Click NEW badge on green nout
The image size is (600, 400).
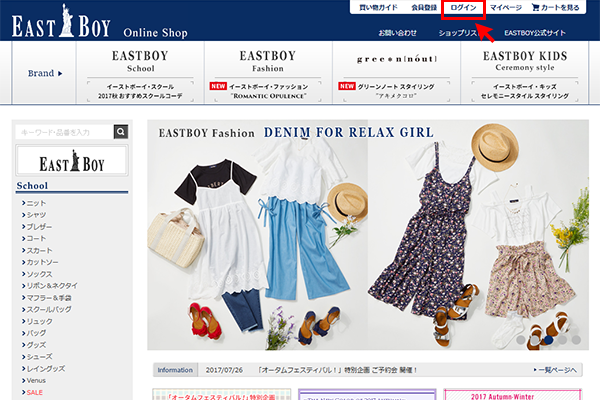(x=348, y=86)
